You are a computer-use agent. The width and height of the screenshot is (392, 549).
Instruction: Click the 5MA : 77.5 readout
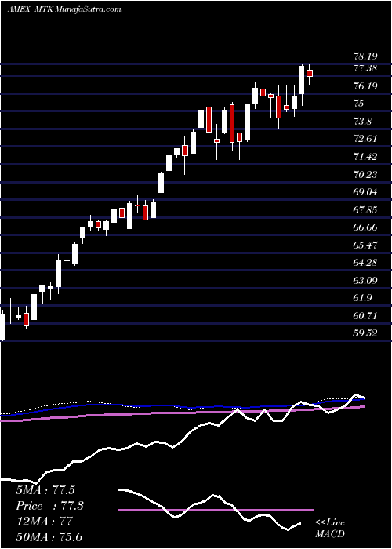[45, 490]
